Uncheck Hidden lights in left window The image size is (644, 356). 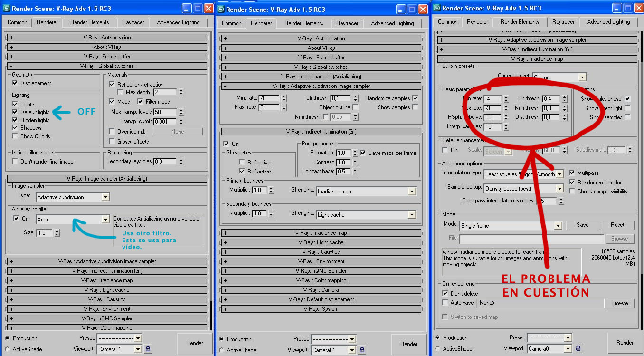point(15,120)
